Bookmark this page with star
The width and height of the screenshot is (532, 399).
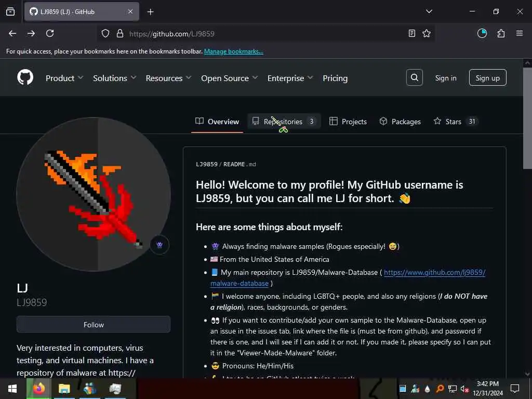point(427,34)
